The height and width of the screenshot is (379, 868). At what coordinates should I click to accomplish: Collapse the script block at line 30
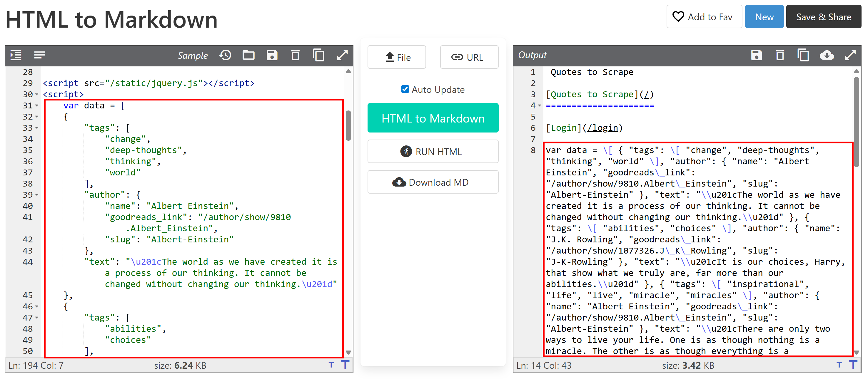pos(36,95)
